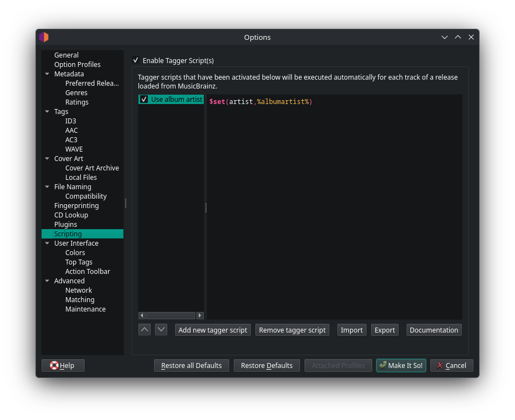This screenshot has width=515, height=420.
Task: Click scroll-left arrow in script list
Action: [142, 315]
